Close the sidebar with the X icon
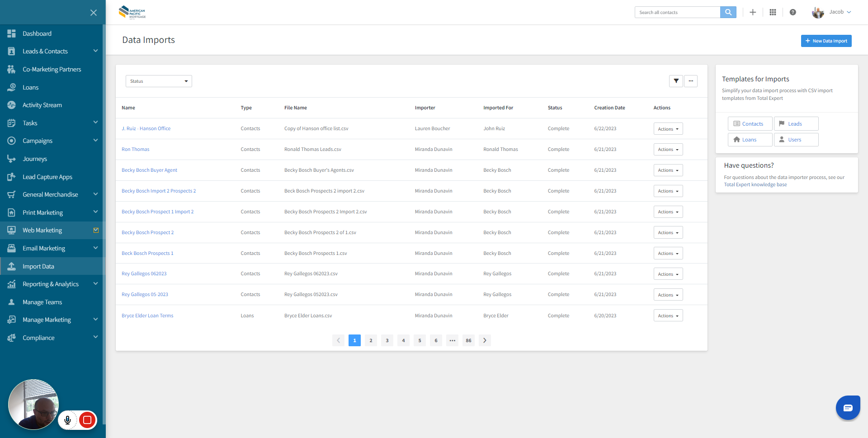This screenshot has width=868, height=438. (x=94, y=13)
